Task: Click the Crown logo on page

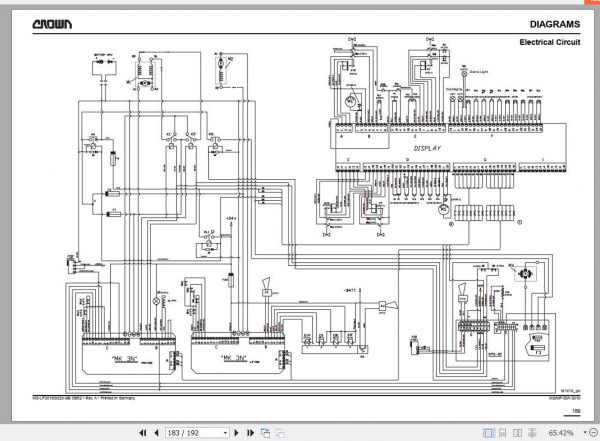Action: click(x=52, y=24)
